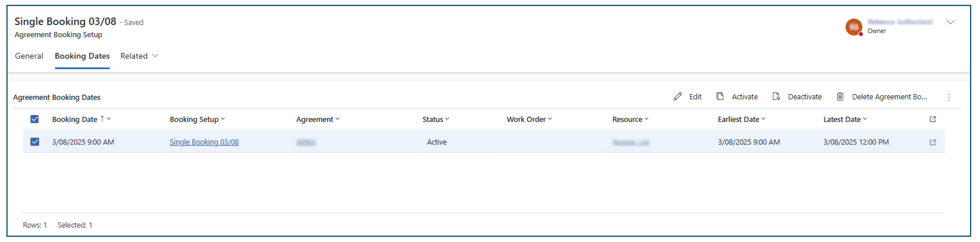Click the Delete Agreement Booking trash icon
Screen dimensions: 980x242
pyautogui.click(x=840, y=97)
